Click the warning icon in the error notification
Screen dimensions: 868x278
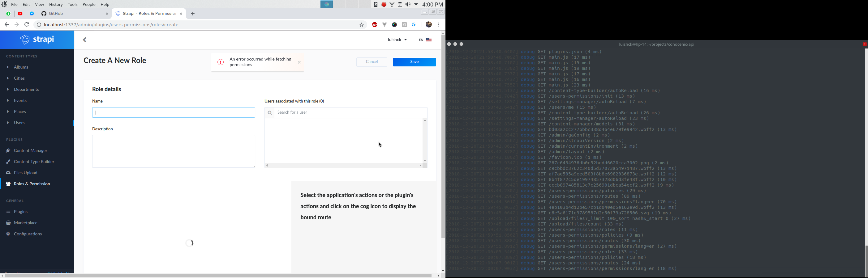[220, 62]
